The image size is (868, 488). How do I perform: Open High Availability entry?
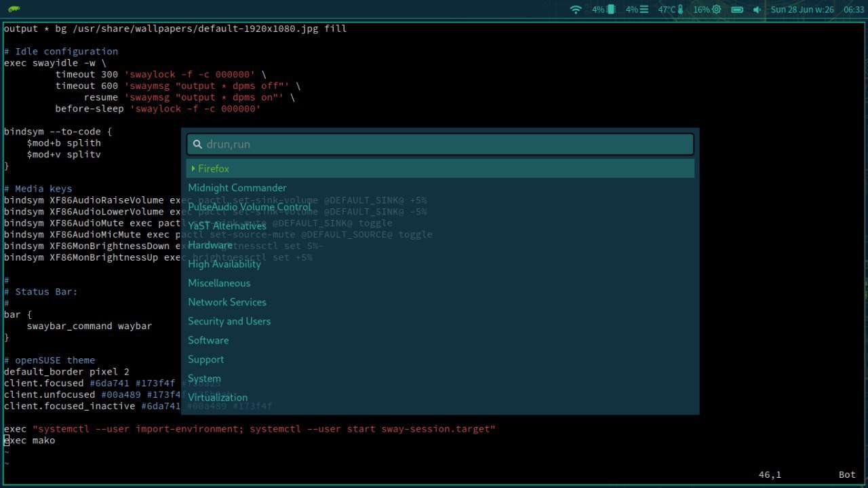click(x=440, y=263)
